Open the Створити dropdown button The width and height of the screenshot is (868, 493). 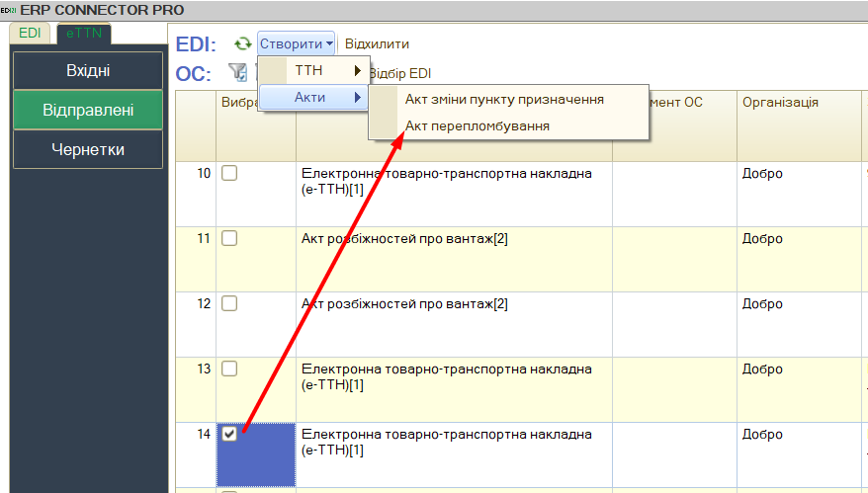(297, 44)
